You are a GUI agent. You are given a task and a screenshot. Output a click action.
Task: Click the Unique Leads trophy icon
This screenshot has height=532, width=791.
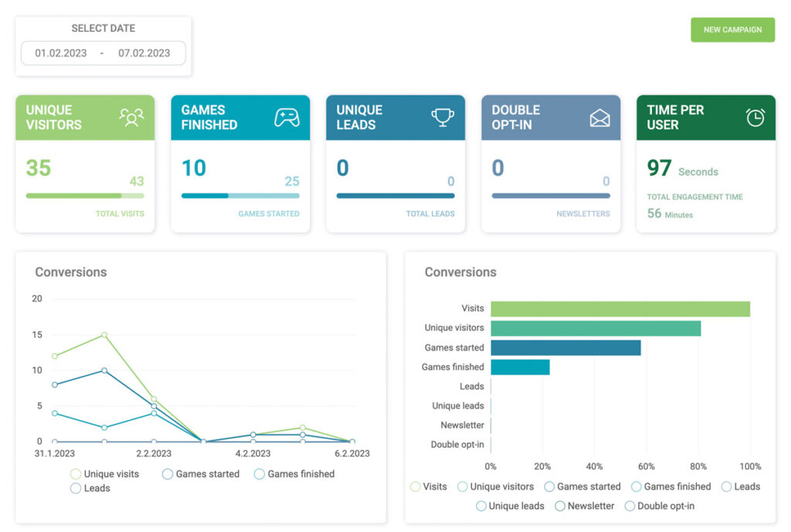[x=443, y=117]
